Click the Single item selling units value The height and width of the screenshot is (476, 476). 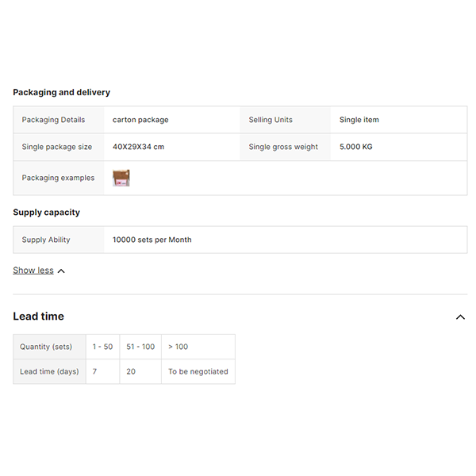point(359,120)
